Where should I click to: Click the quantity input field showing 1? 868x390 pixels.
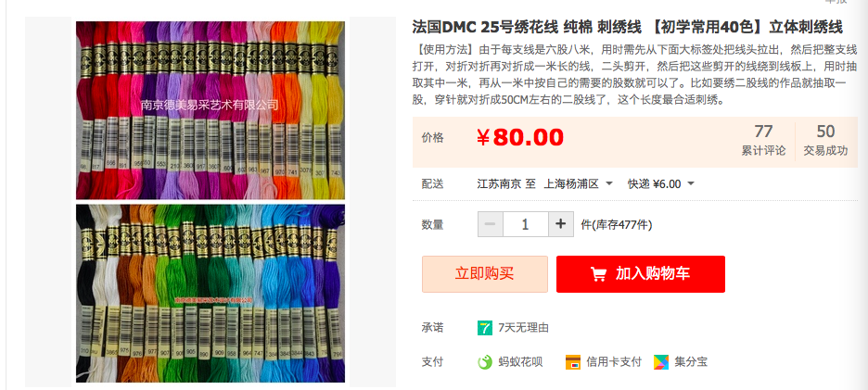pos(525,224)
